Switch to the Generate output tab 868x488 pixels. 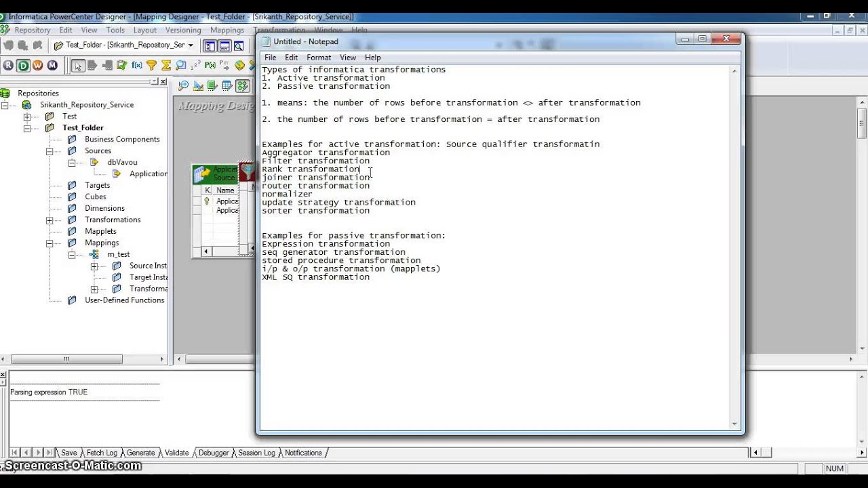coord(141,453)
